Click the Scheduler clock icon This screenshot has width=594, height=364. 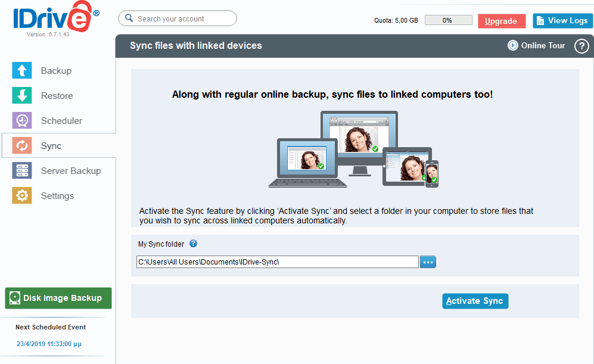point(22,120)
